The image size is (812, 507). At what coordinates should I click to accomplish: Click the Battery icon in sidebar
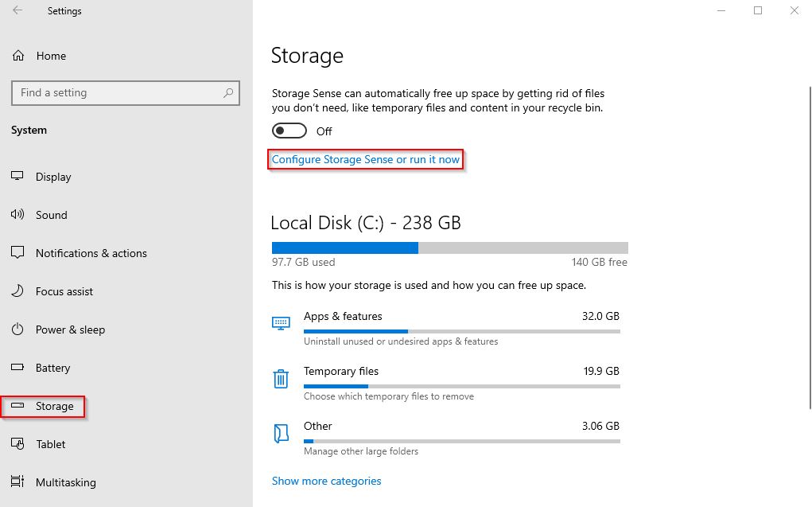17,368
